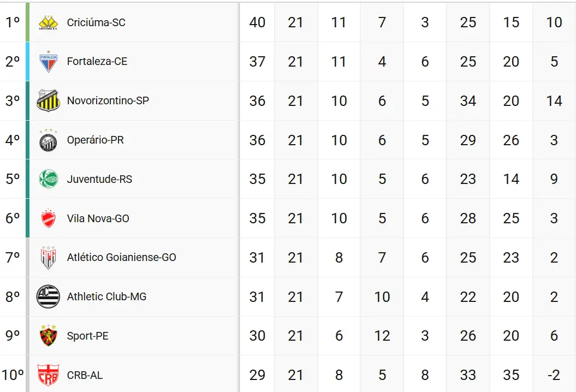Click the CRB-AL team name
This screenshot has width=576, height=392.
85,375
